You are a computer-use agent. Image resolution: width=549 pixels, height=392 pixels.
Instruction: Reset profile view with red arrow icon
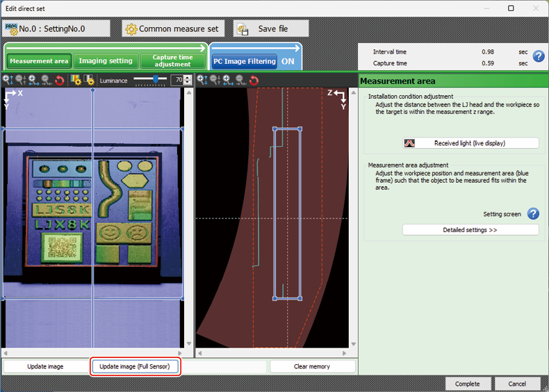click(254, 81)
